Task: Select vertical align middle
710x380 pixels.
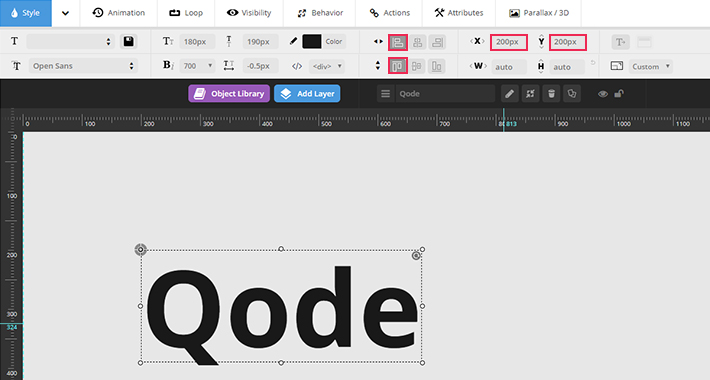Action: 417,66
